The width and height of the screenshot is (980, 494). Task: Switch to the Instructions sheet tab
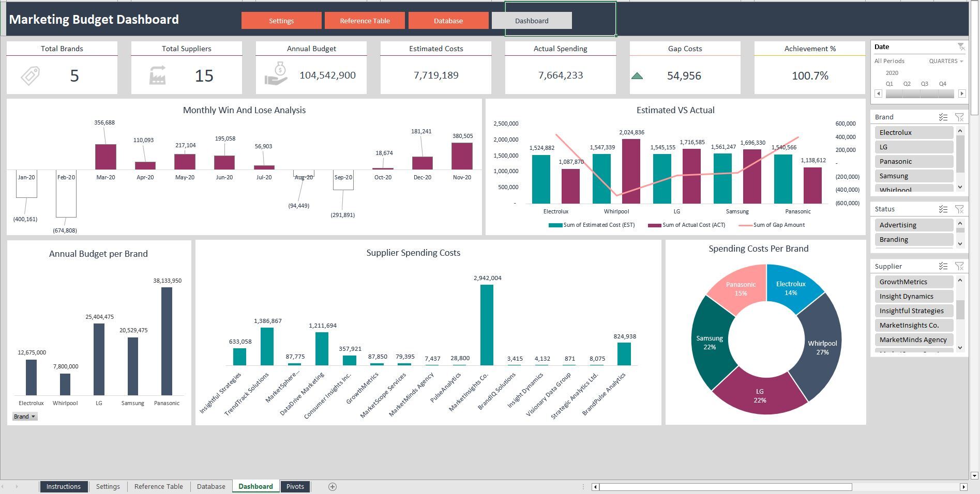(63, 487)
